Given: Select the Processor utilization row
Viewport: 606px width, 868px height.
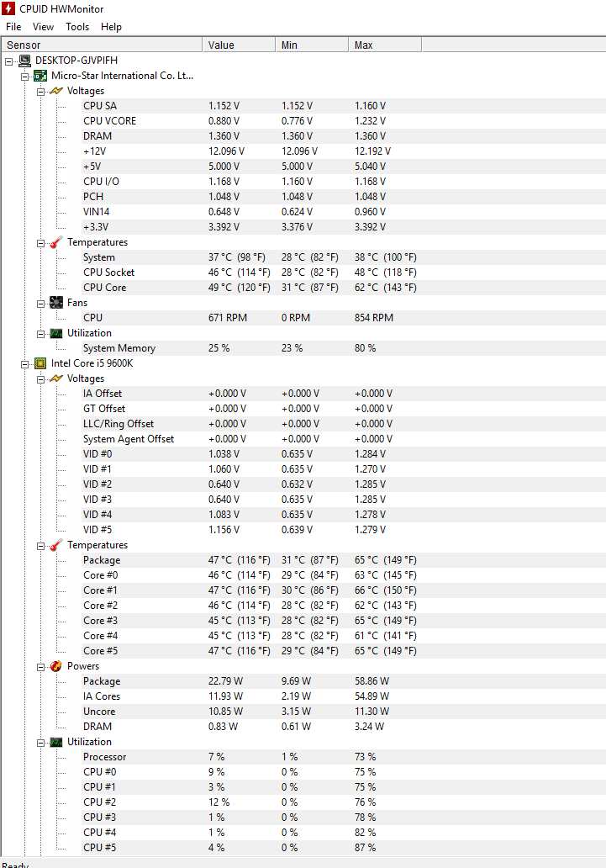Looking at the screenshot, I should (343, 757).
